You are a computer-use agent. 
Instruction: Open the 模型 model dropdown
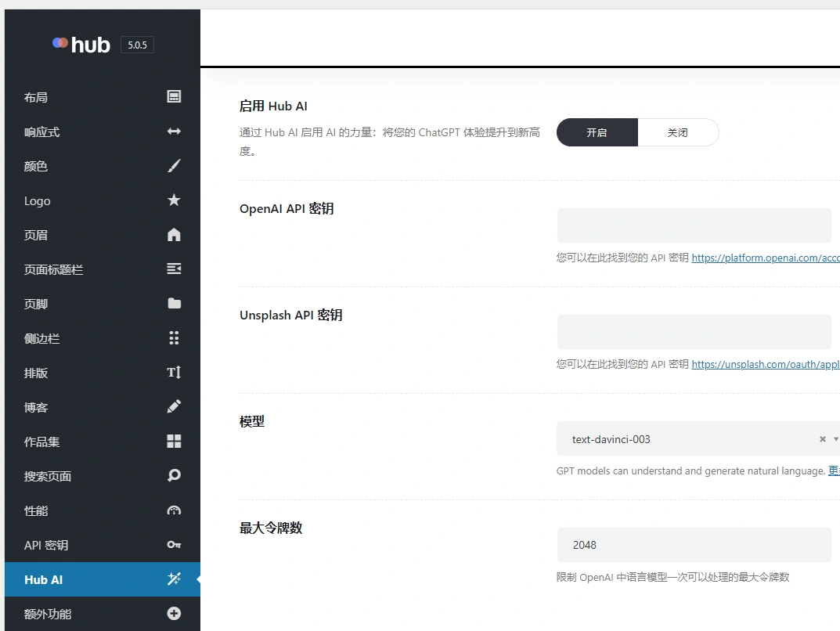[836, 439]
